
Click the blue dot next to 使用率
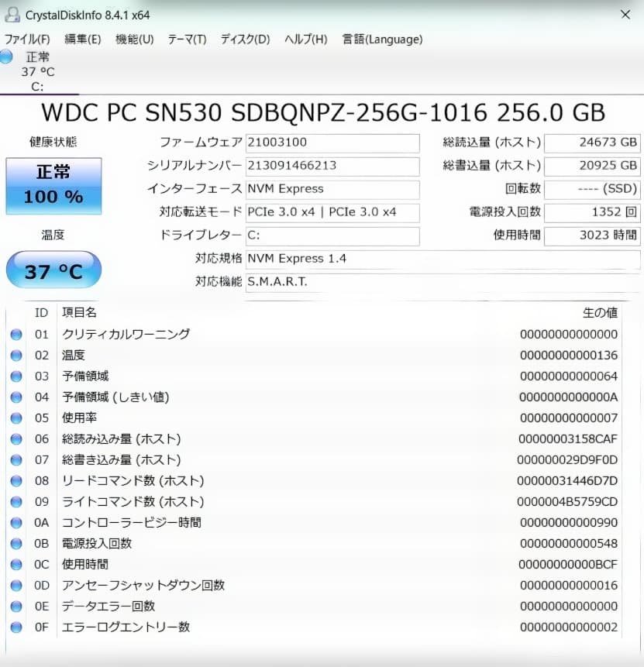[x=17, y=418]
